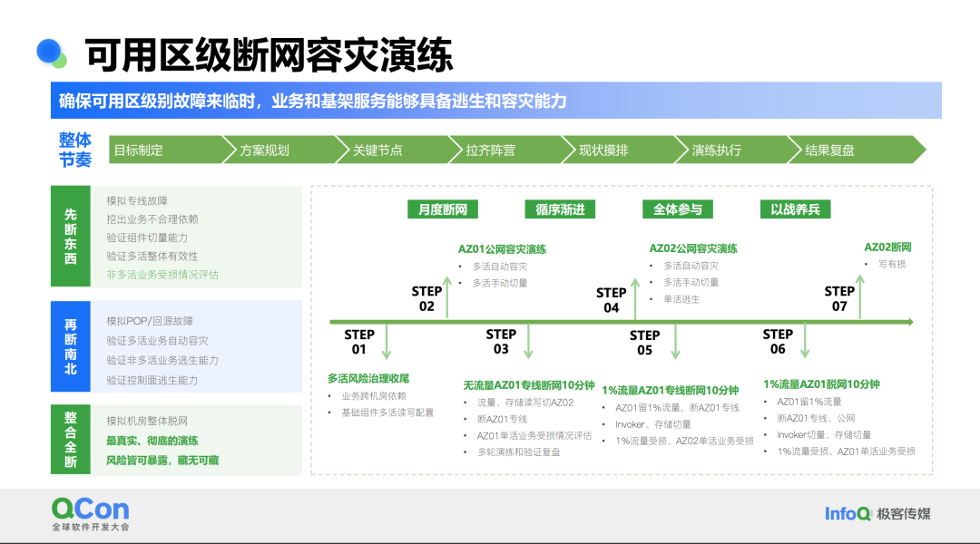The image size is (980, 544).
Task: Click the 1%流量AZ01专线断网10分钟 heading
Action: [670, 391]
